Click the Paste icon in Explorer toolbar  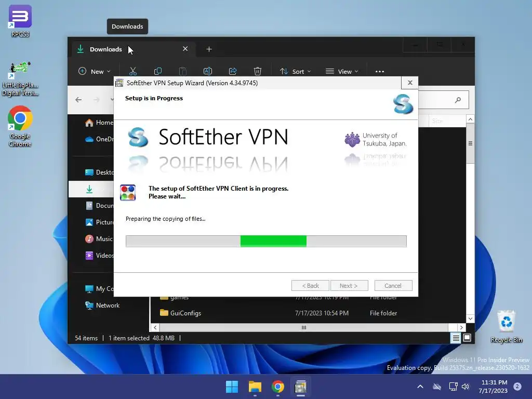click(x=182, y=71)
